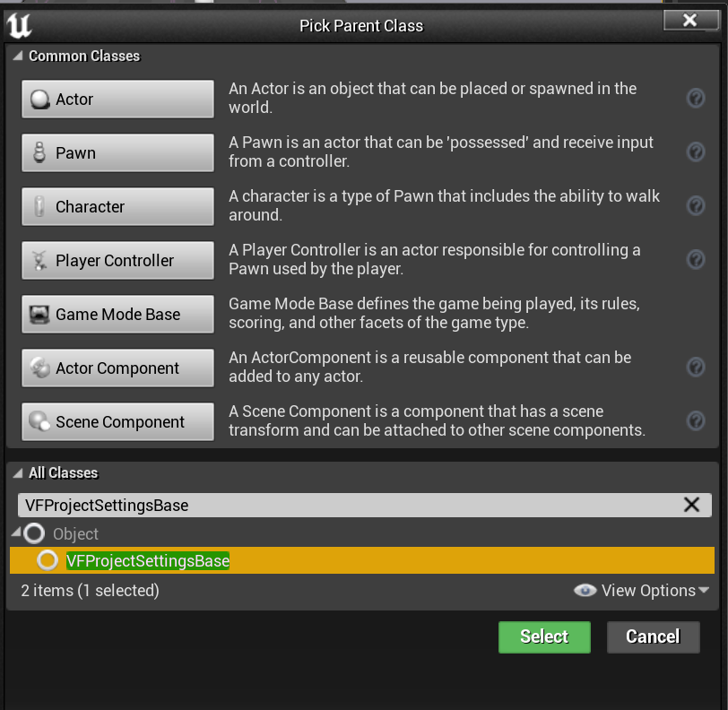The height and width of the screenshot is (710, 728).
Task: Choose the Actor parent class
Action: point(117,99)
